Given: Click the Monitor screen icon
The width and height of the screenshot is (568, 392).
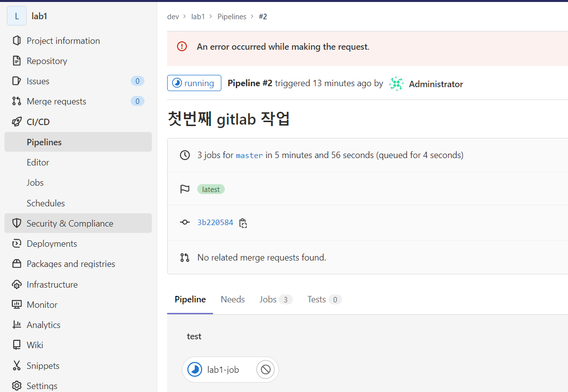Looking at the screenshot, I should 17,304.
